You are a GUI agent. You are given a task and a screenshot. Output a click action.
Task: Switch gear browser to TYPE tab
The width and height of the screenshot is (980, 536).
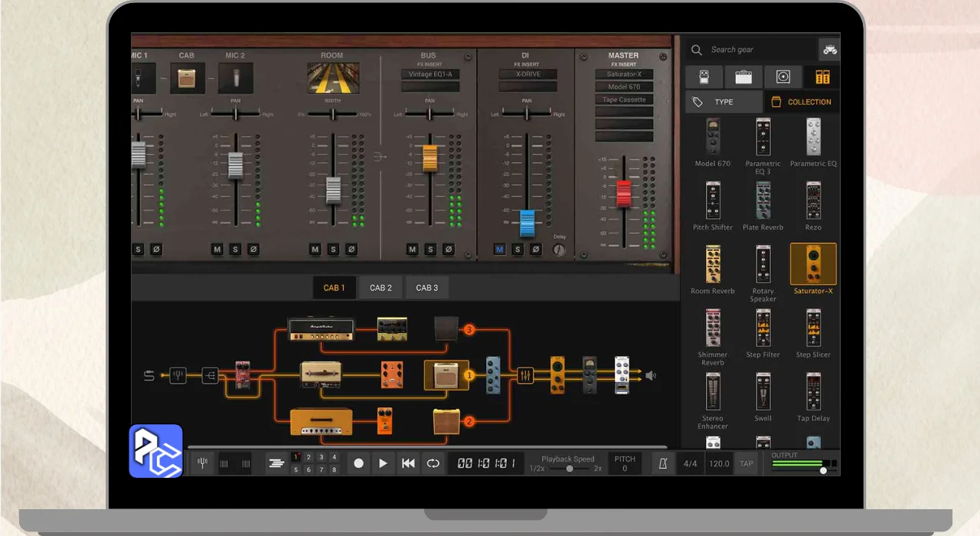[723, 102]
